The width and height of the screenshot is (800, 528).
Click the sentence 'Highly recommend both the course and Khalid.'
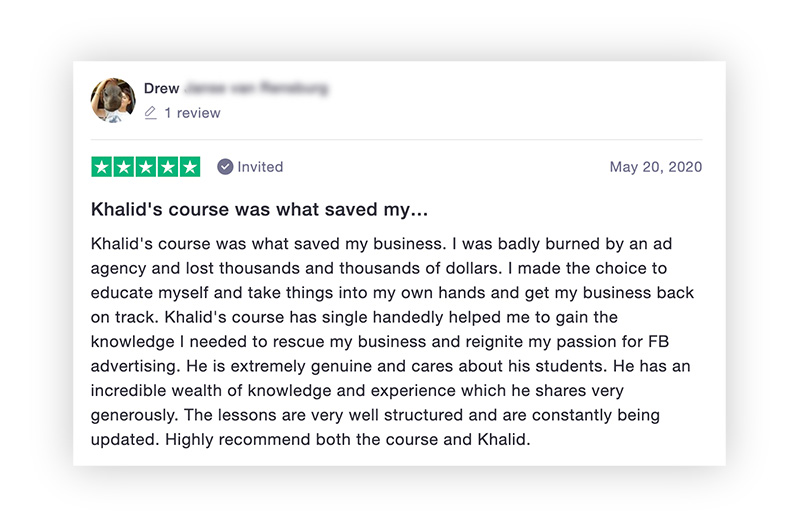click(348, 439)
